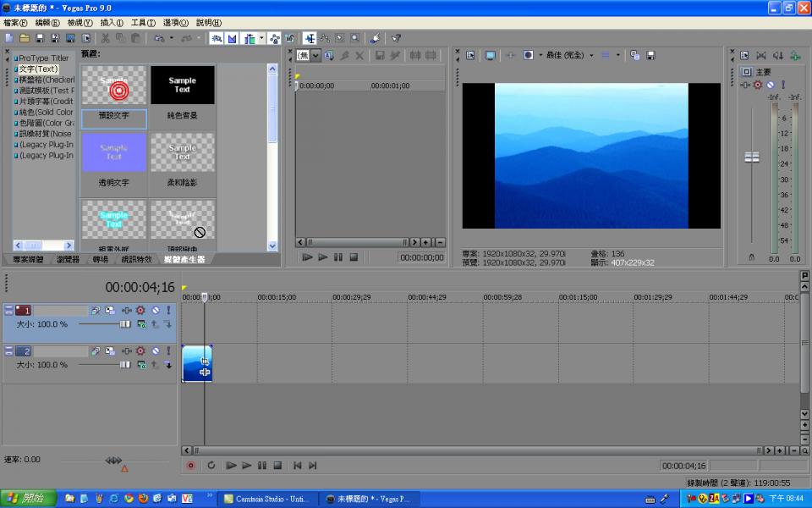812x508 pixels.
Task: Select the 純色背景 text preset thumbnail
Action: point(183,86)
